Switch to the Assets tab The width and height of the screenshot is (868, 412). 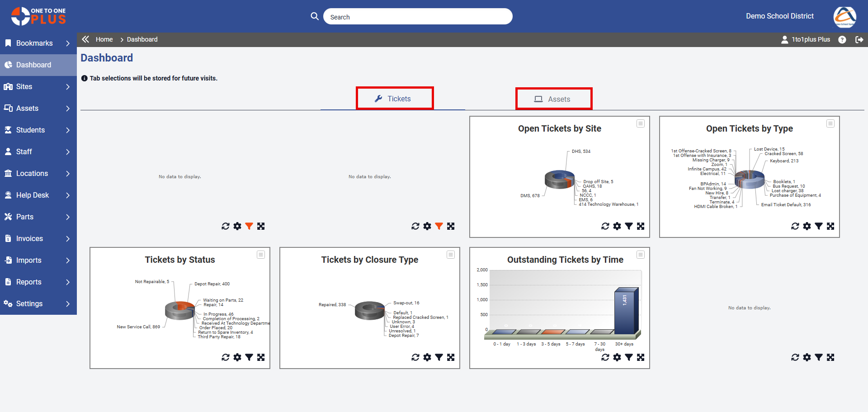553,99
